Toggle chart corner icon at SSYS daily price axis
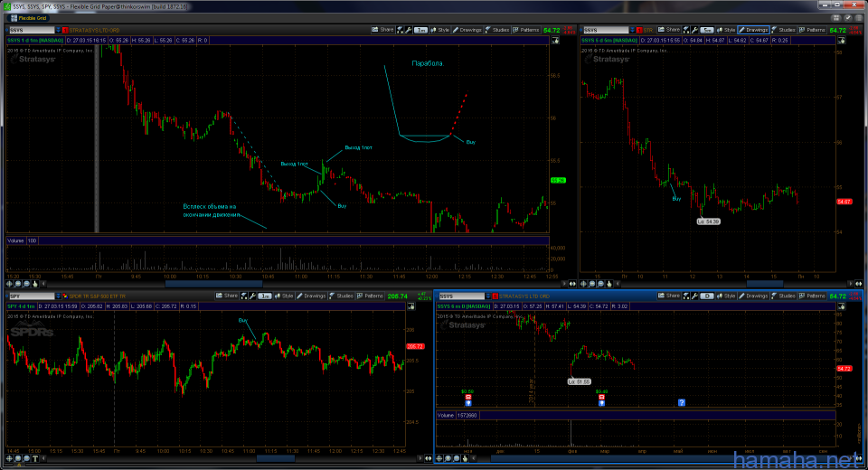The height and width of the screenshot is (470, 868). (x=842, y=306)
